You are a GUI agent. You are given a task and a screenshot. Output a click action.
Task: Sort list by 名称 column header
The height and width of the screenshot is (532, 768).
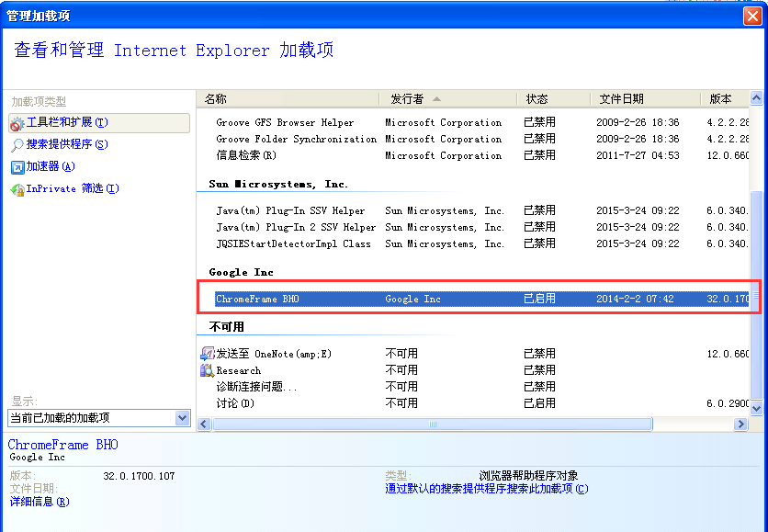point(288,99)
